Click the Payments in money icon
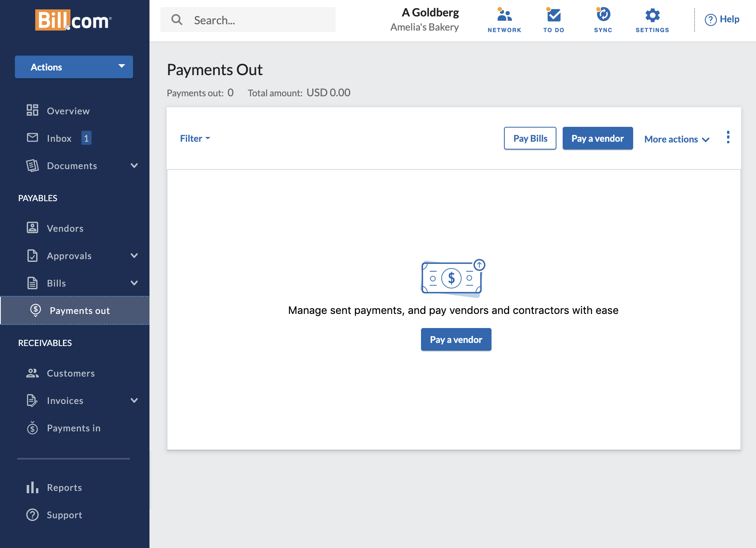The image size is (756, 548). (32, 427)
